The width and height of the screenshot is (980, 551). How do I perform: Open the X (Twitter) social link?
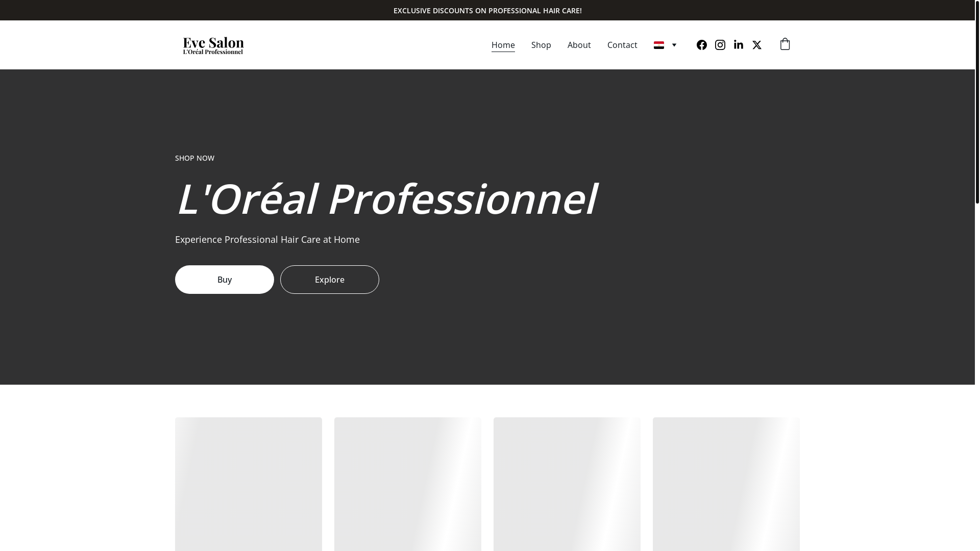pyautogui.click(x=757, y=45)
